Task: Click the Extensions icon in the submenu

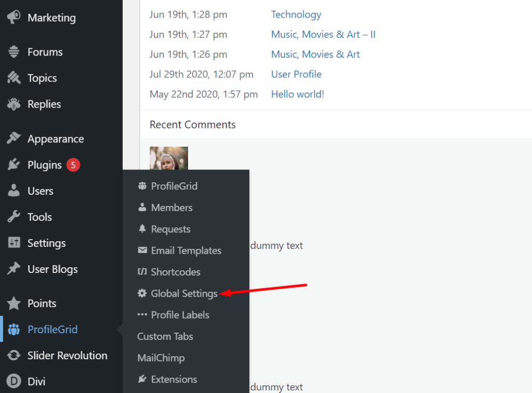Action: pyautogui.click(x=142, y=379)
